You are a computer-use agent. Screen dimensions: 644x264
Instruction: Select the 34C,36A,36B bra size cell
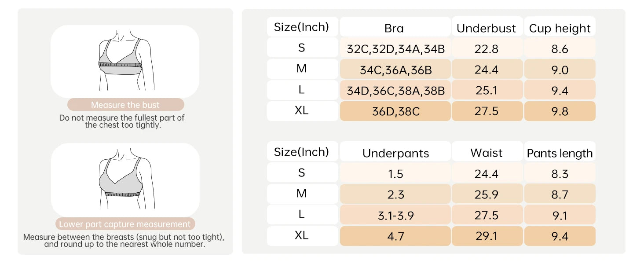[395, 69]
